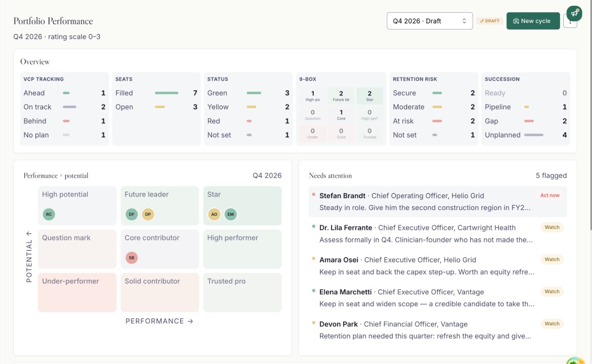Open Devon Park's attention row

[438, 330]
